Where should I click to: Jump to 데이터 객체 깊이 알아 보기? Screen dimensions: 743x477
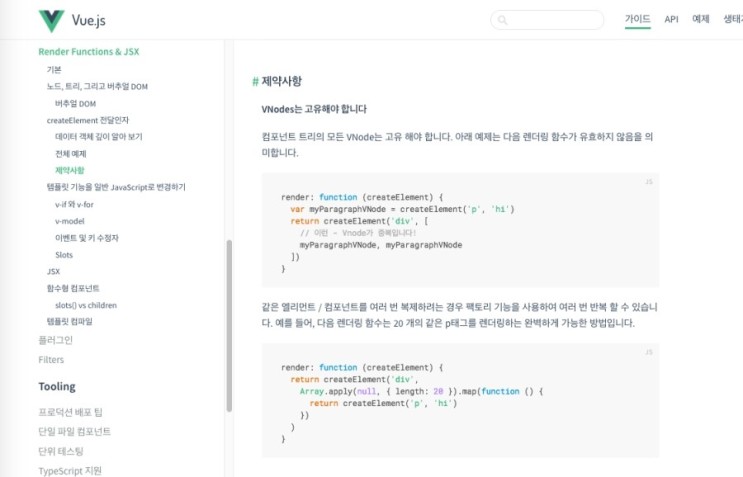(98, 137)
